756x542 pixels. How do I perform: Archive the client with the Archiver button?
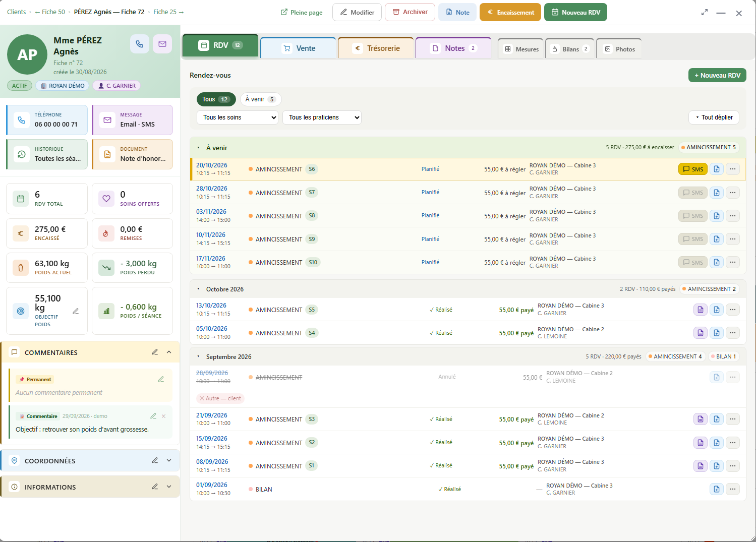(x=410, y=12)
